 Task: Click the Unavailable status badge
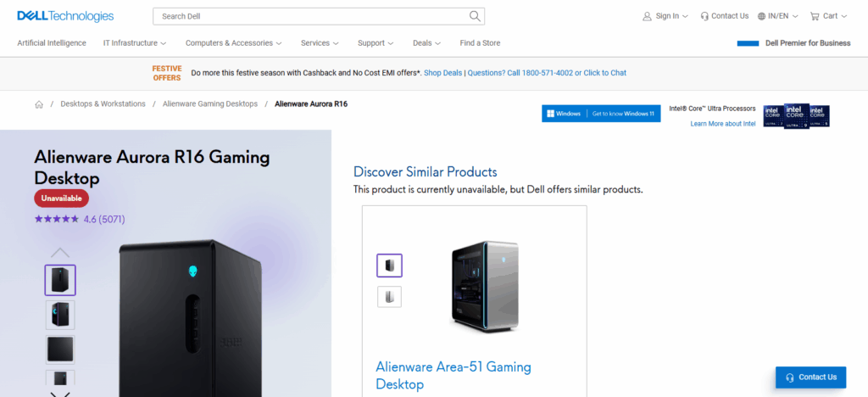coord(61,198)
